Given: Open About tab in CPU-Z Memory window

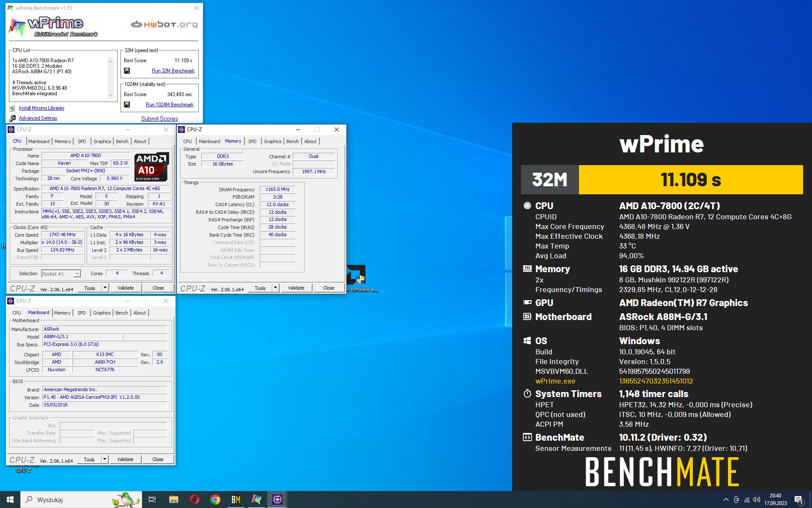Looking at the screenshot, I should click(x=310, y=141).
